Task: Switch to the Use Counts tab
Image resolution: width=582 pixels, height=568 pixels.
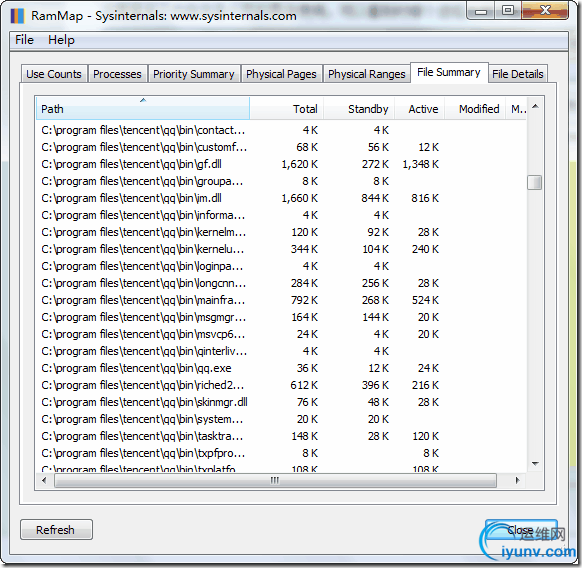Action: (x=54, y=74)
